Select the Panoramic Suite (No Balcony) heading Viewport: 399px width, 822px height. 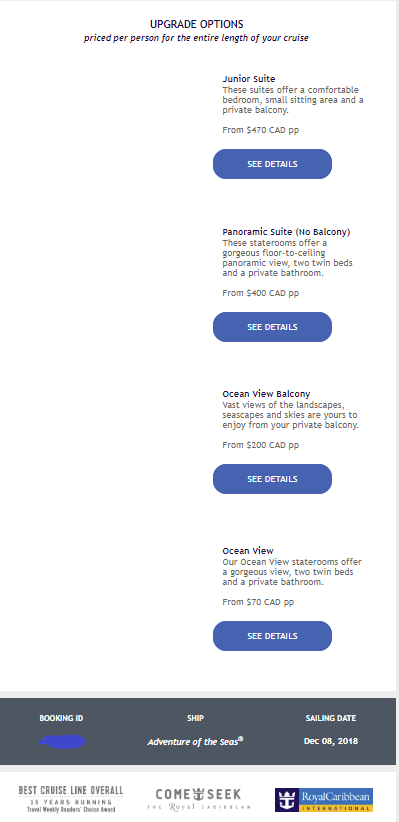point(286,232)
